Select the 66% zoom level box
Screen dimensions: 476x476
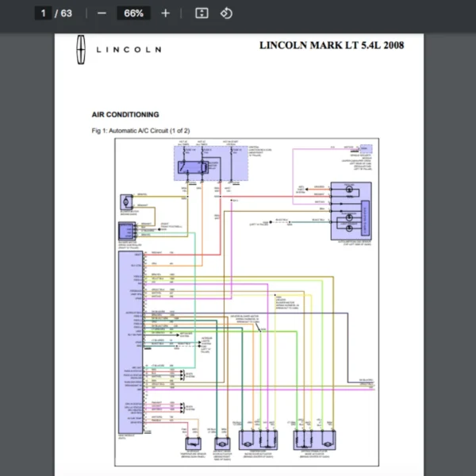tap(133, 13)
